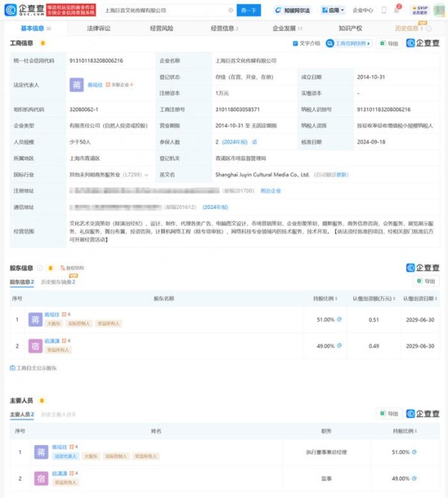448x498 pixels.
Task: Show insured headcount trend chart icon
Action: coord(255,142)
